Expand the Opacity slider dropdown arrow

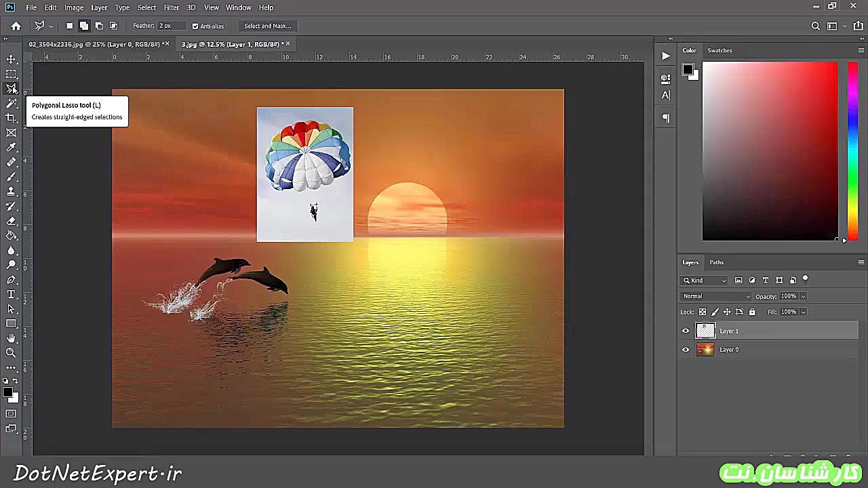click(x=803, y=296)
